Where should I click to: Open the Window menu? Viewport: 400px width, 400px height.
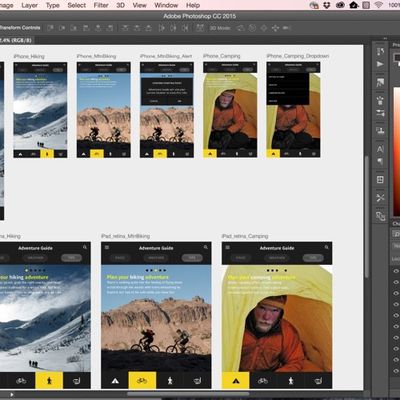pyautogui.click(x=166, y=5)
